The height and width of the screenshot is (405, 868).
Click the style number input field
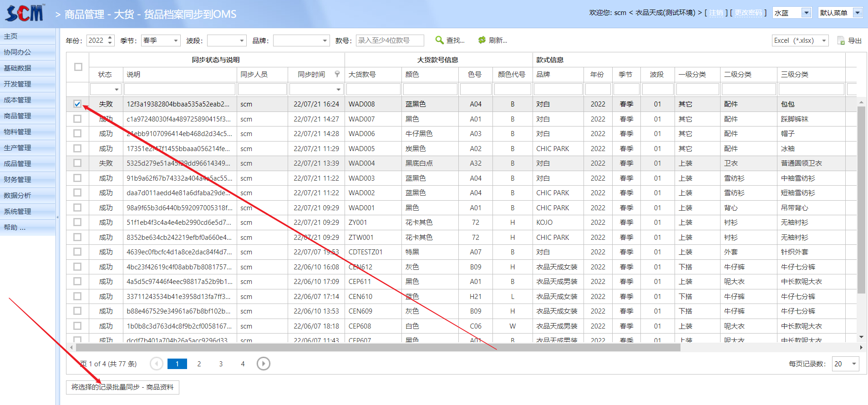(390, 40)
